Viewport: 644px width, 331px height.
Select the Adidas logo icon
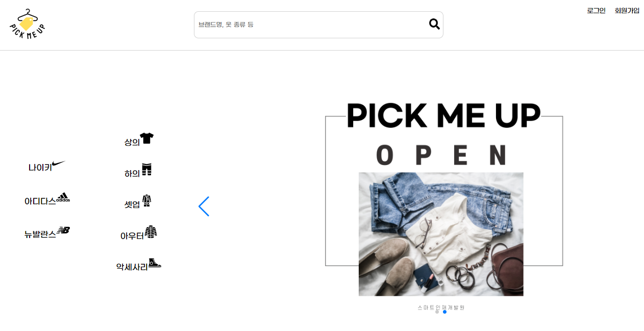63,197
